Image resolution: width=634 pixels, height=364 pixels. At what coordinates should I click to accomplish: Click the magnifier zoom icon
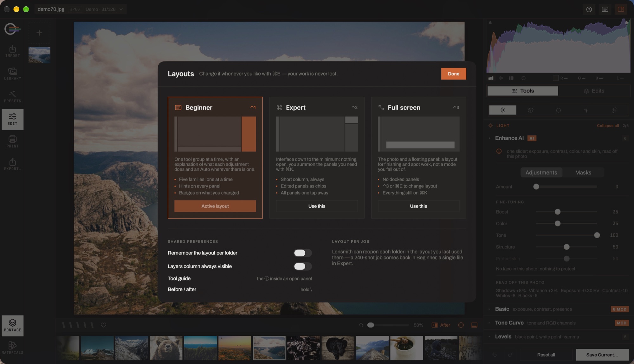tap(361, 325)
